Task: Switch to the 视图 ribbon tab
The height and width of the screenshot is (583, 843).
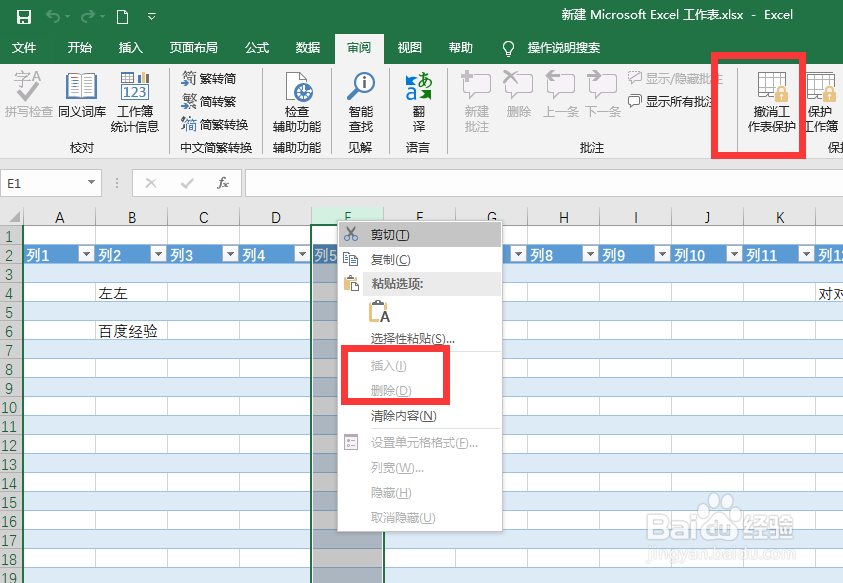Action: coord(410,47)
